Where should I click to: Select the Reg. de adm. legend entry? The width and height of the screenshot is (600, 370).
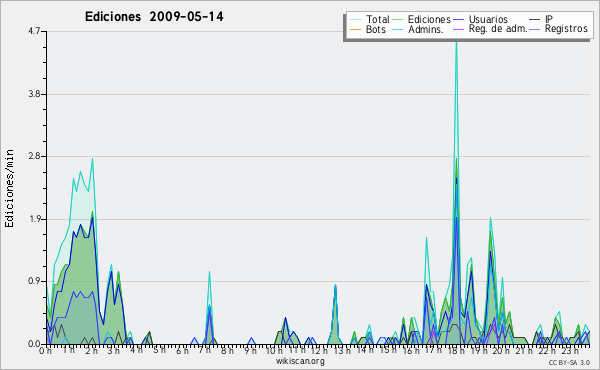pyautogui.click(x=491, y=29)
